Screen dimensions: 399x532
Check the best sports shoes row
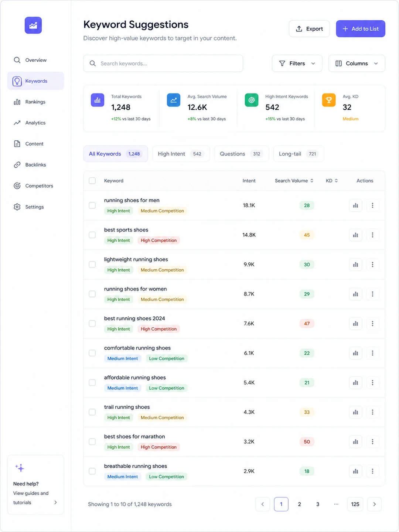click(x=92, y=235)
